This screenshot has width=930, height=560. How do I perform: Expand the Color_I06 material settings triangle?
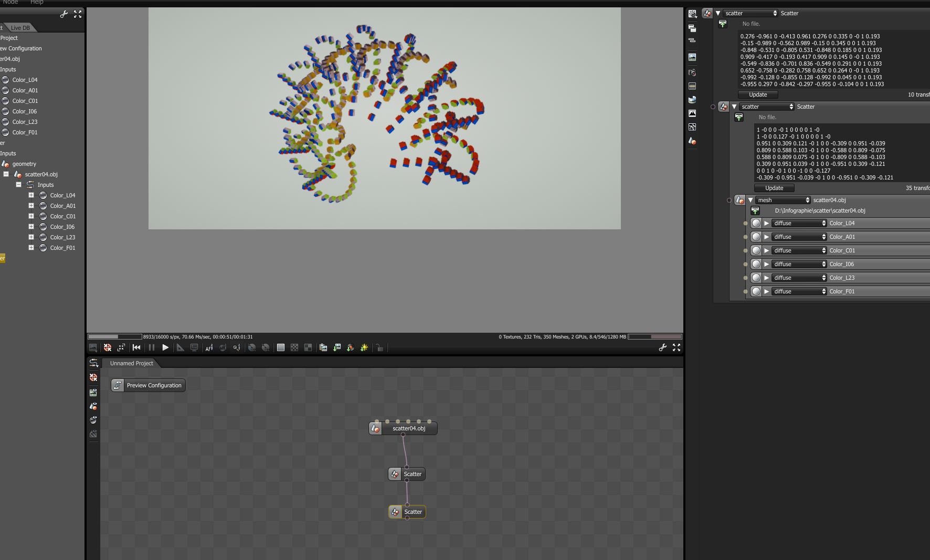point(767,264)
